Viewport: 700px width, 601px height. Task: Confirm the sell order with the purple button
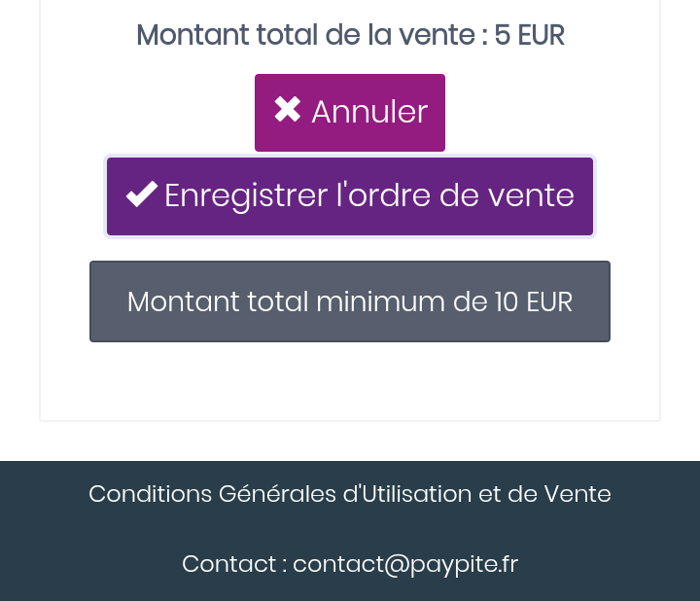[350, 196]
